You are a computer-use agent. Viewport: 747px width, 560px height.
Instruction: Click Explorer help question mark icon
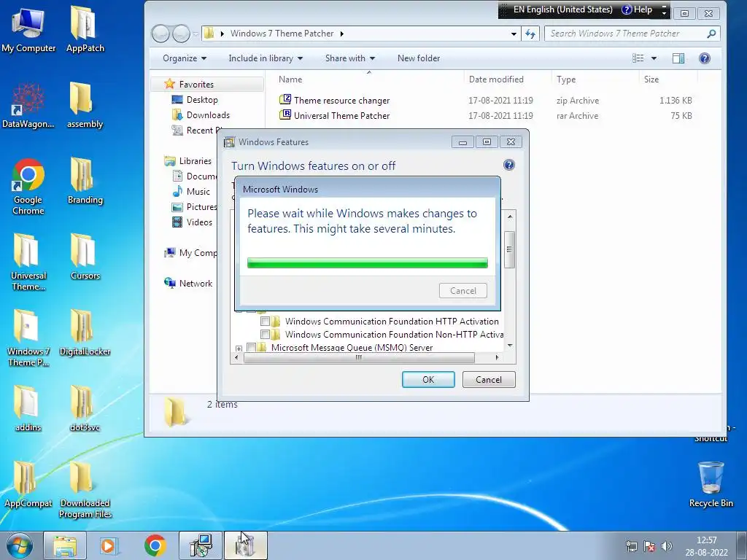pos(704,58)
